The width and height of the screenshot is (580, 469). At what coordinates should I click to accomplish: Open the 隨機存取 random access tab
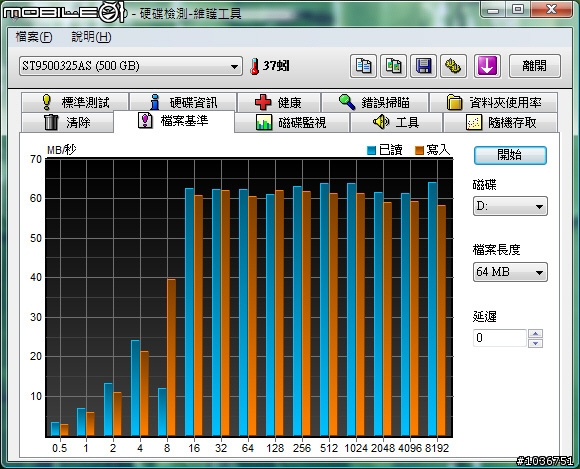pyautogui.click(x=500, y=122)
